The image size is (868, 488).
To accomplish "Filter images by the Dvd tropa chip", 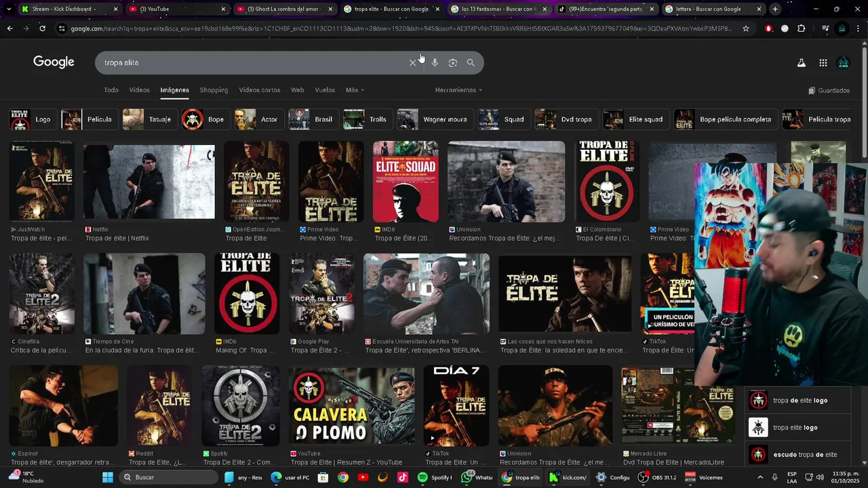I will pos(566,119).
